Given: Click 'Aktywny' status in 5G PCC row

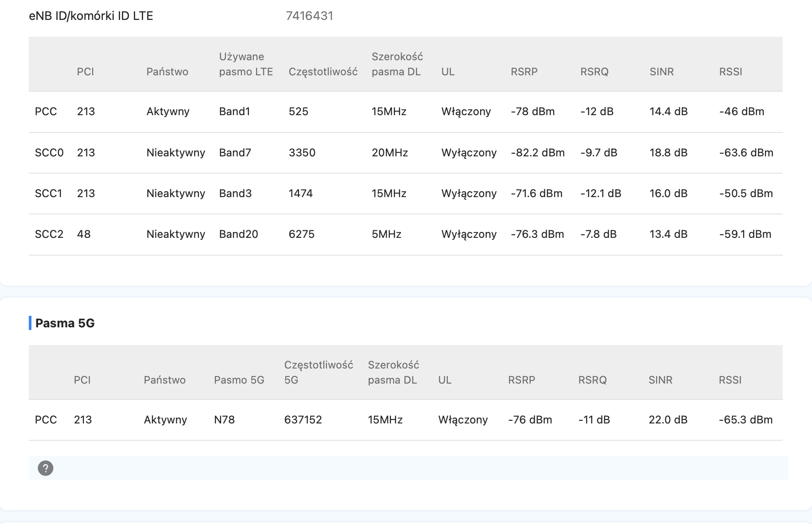Looking at the screenshot, I should click(165, 420).
